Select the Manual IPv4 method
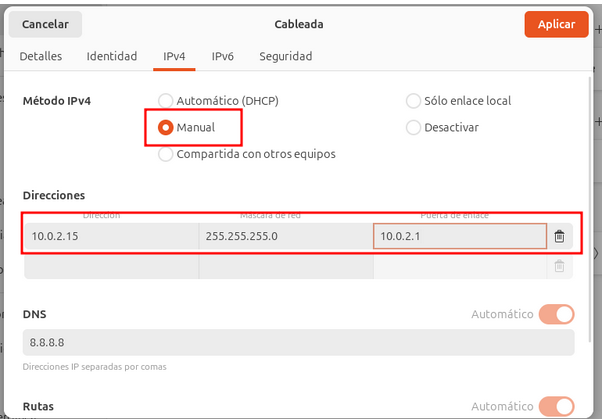The width and height of the screenshot is (604, 420). point(166,128)
